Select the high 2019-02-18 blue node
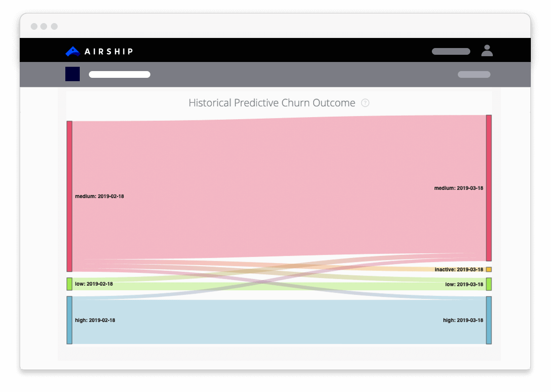This screenshot has height=392, width=551. tap(70, 320)
